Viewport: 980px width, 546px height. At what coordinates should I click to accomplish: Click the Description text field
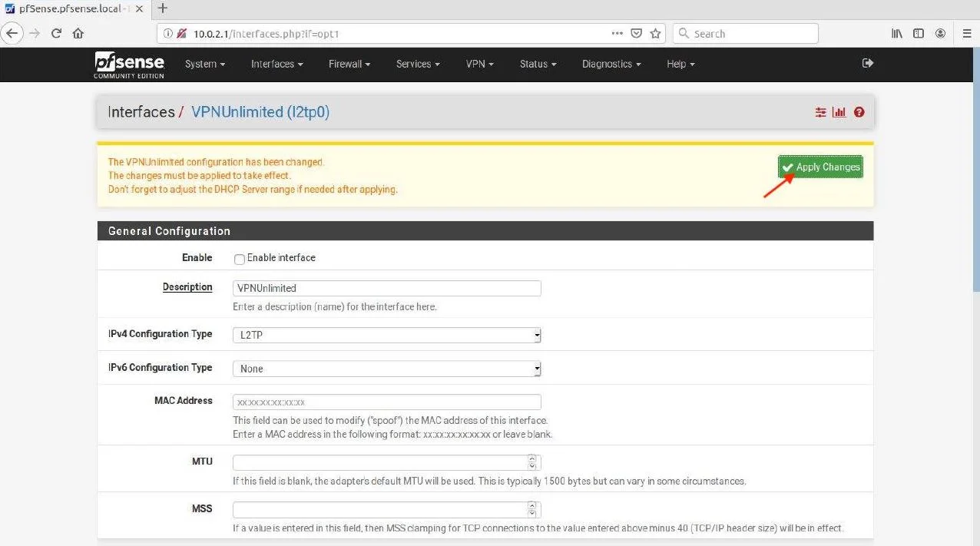386,288
